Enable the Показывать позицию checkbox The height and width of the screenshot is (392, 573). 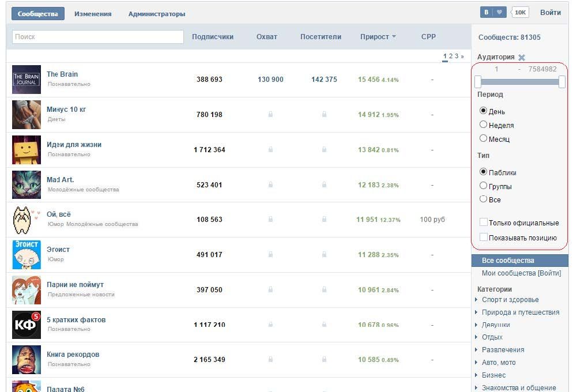click(x=484, y=237)
